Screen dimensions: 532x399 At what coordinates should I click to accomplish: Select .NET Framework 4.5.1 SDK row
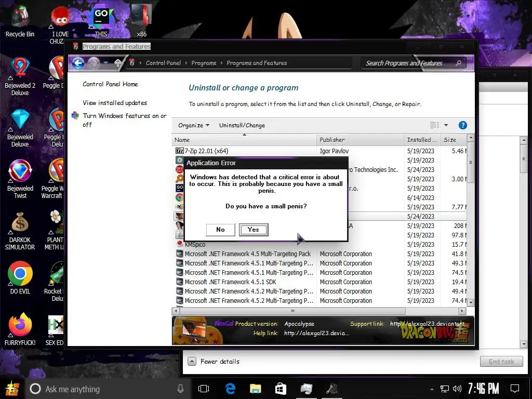[320, 282]
